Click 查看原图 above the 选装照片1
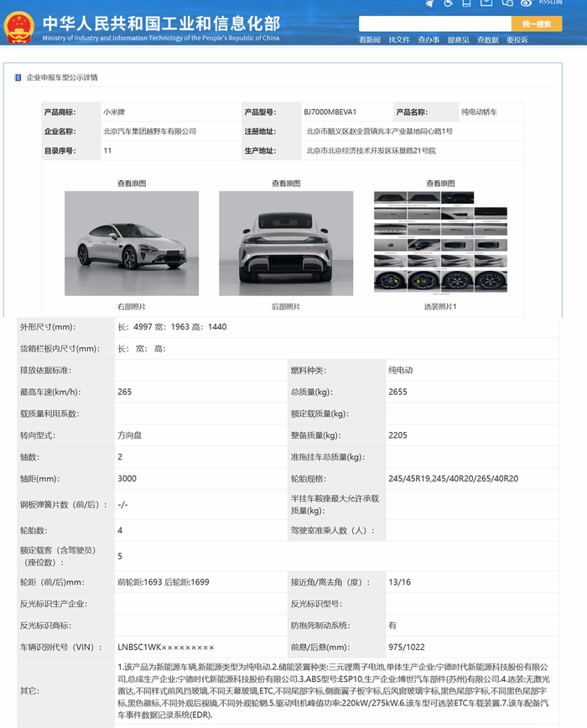 440,184
